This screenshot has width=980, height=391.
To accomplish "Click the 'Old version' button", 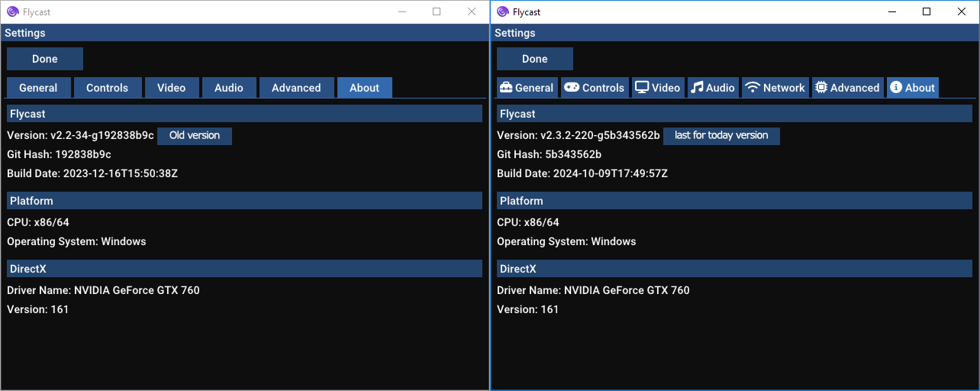I will click(195, 135).
